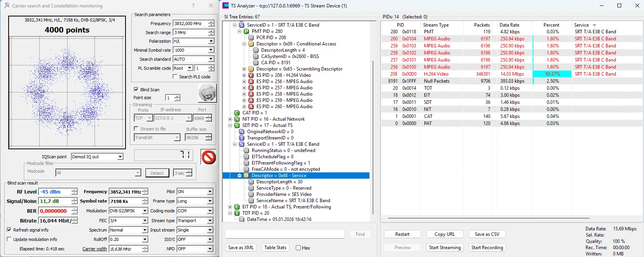
Task: Click the video icon for ES PID 208
Action: click(x=251, y=75)
